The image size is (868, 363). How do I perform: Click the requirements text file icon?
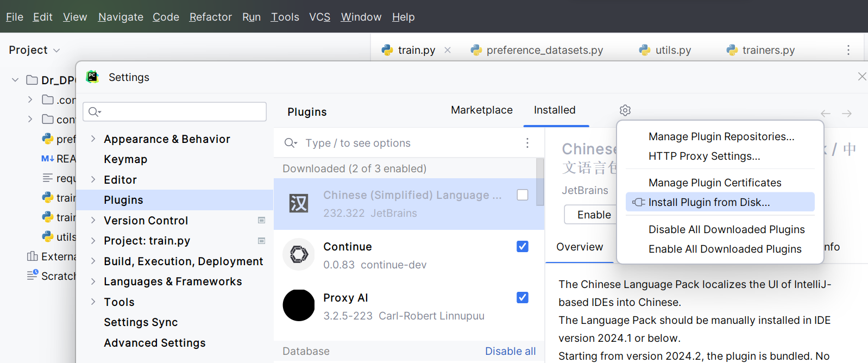pyautogui.click(x=48, y=178)
